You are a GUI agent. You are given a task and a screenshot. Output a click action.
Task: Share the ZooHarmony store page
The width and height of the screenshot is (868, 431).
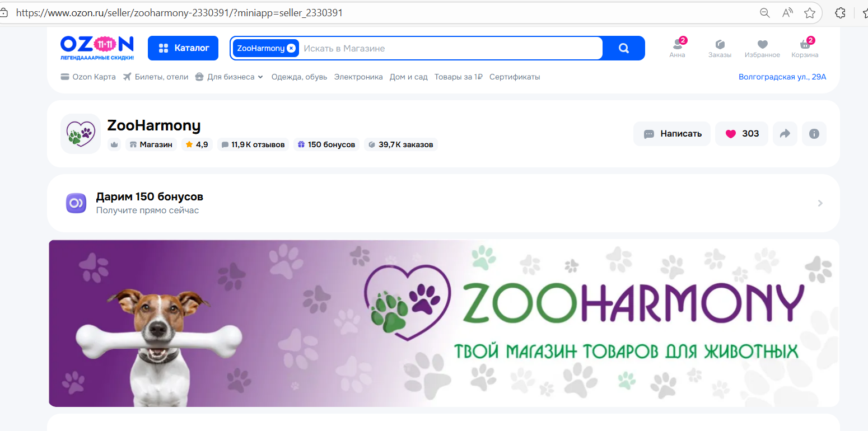785,134
